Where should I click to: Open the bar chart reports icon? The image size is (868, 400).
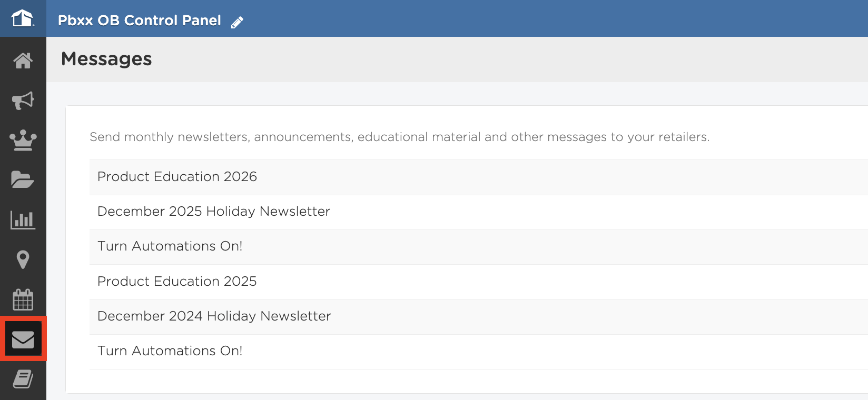click(23, 220)
